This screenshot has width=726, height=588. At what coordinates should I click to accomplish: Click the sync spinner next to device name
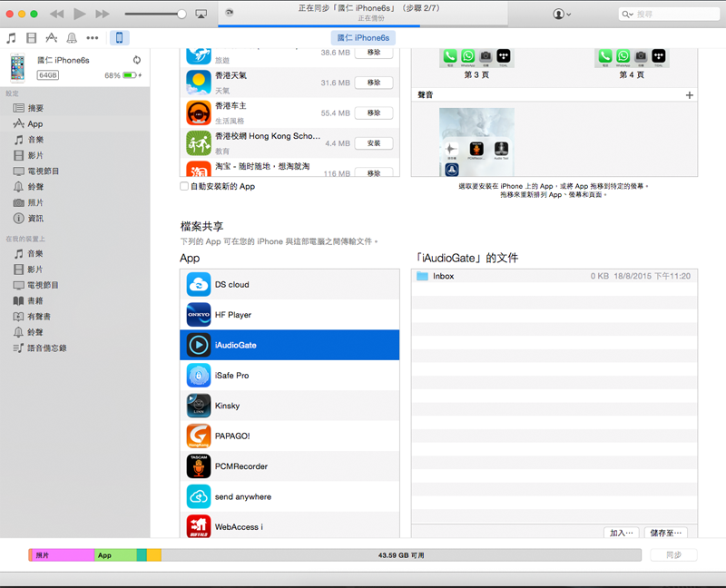click(x=137, y=60)
